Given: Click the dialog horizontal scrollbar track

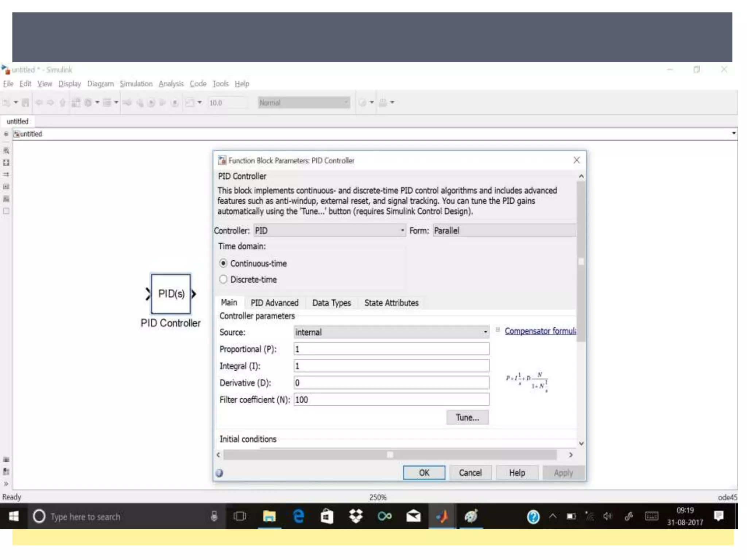Looking at the screenshot, I should (x=390, y=455).
